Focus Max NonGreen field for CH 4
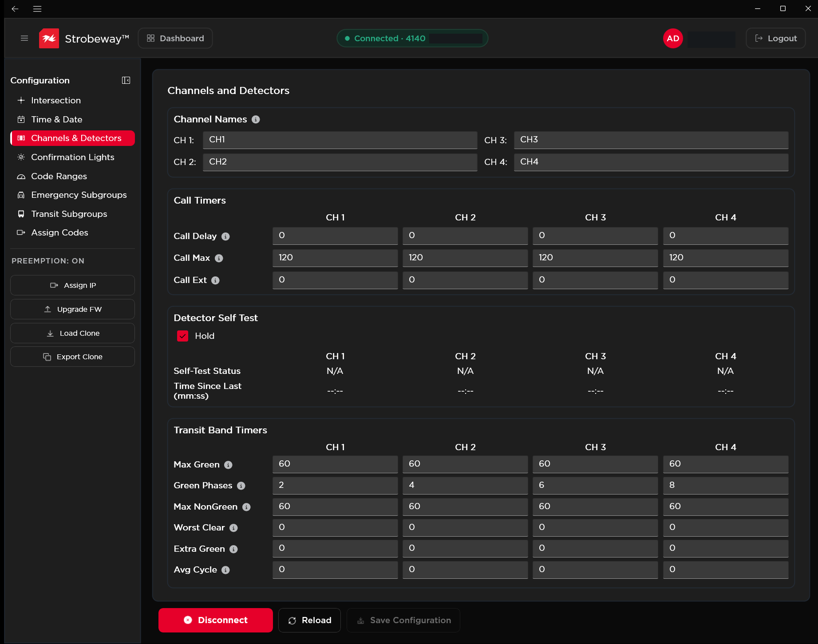This screenshot has height=644, width=818. 726,507
